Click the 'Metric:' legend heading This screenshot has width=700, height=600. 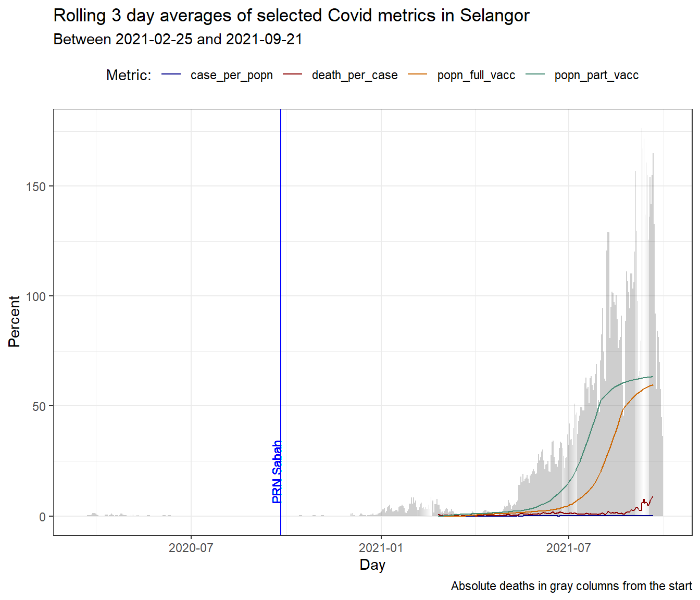click(129, 75)
